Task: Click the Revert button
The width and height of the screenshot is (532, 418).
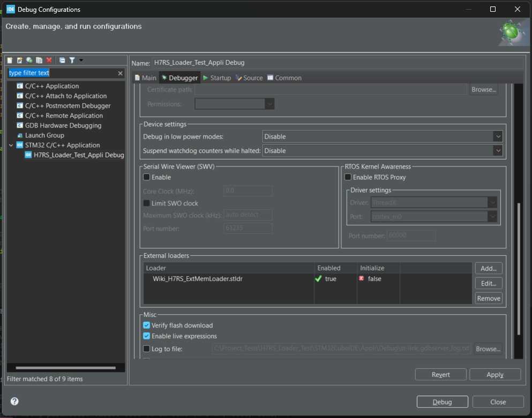Action: [x=441, y=374]
